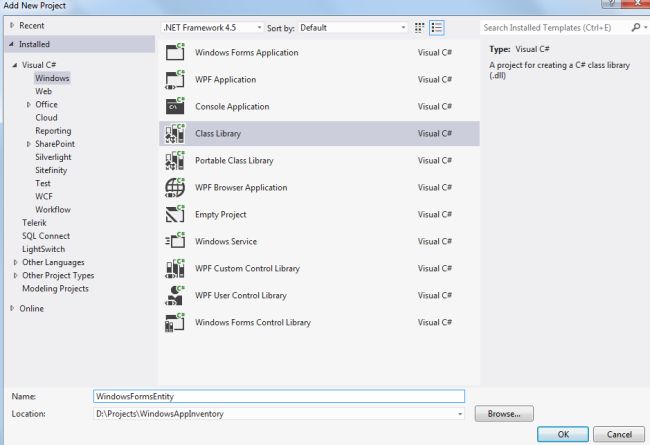Click the Windows Service template icon
This screenshot has height=445, width=650.
pos(175,241)
